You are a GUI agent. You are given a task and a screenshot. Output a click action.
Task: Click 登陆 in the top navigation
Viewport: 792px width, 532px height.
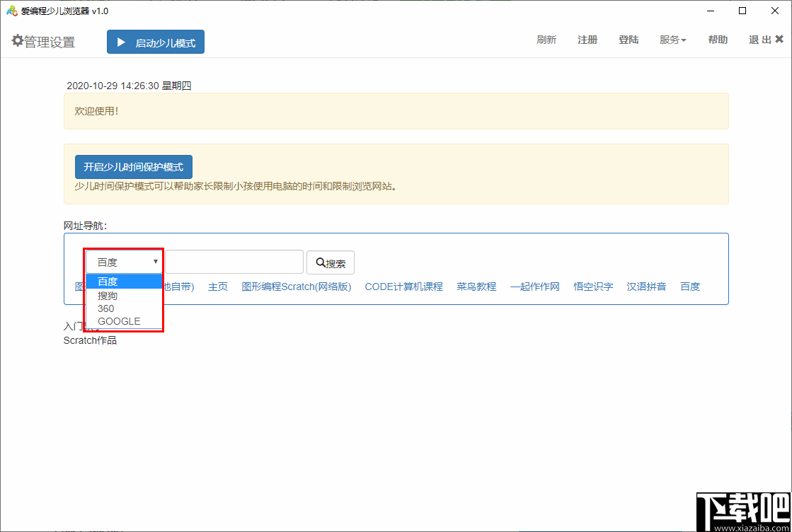[629, 40]
